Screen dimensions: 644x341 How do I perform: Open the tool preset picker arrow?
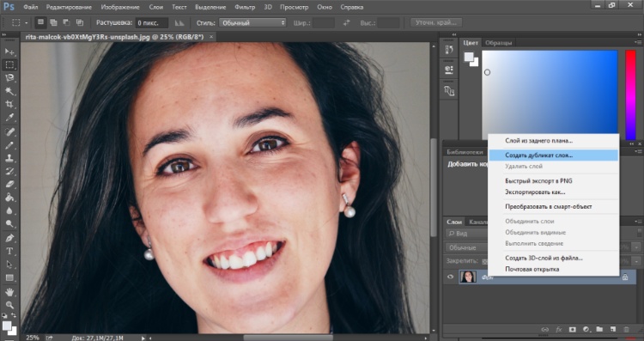[27, 23]
